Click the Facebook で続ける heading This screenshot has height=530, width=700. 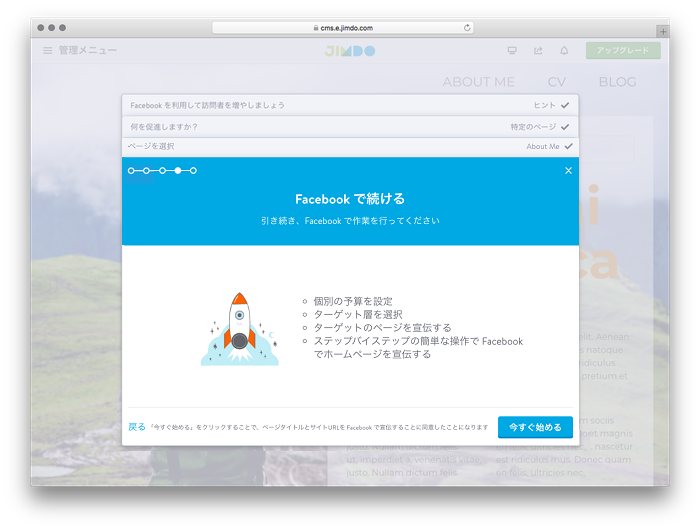pos(350,199)
